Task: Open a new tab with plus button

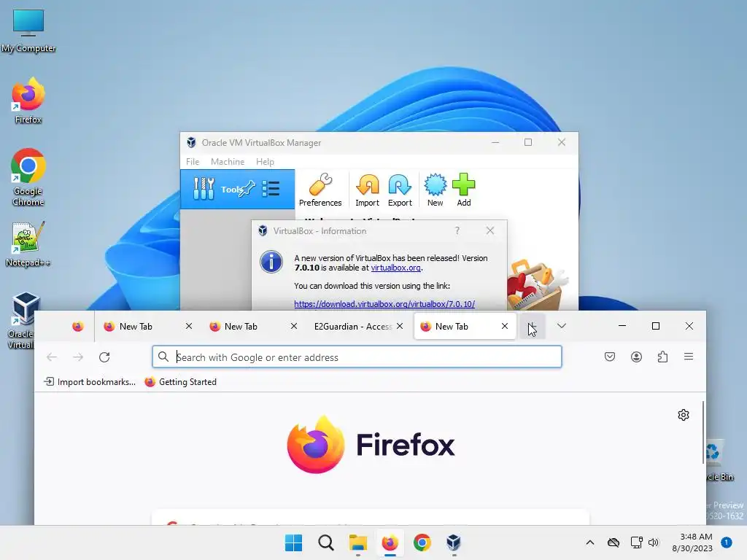Action: pyautogui.click(x=532, y=326)
